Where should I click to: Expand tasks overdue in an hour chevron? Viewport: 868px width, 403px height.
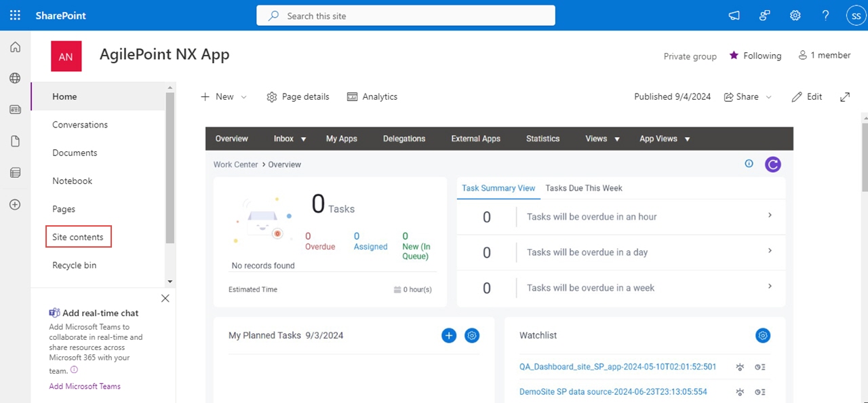coord(770,215)
